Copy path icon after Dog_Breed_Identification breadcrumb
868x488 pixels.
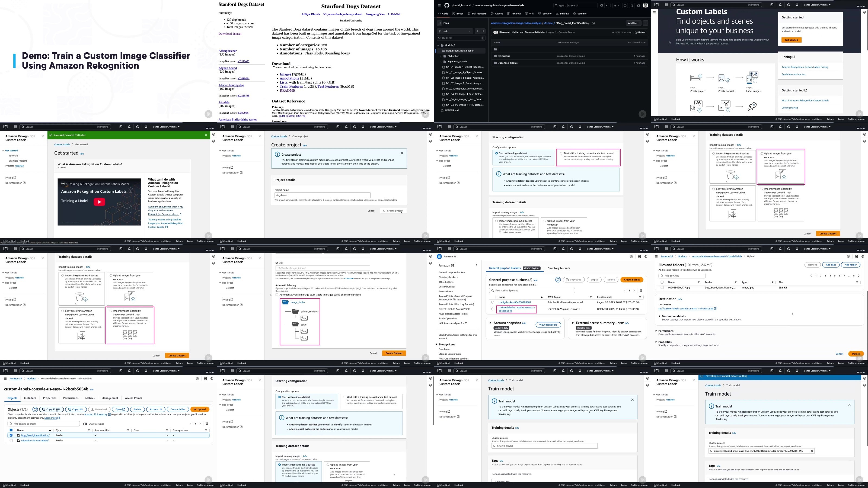(593, 23)
